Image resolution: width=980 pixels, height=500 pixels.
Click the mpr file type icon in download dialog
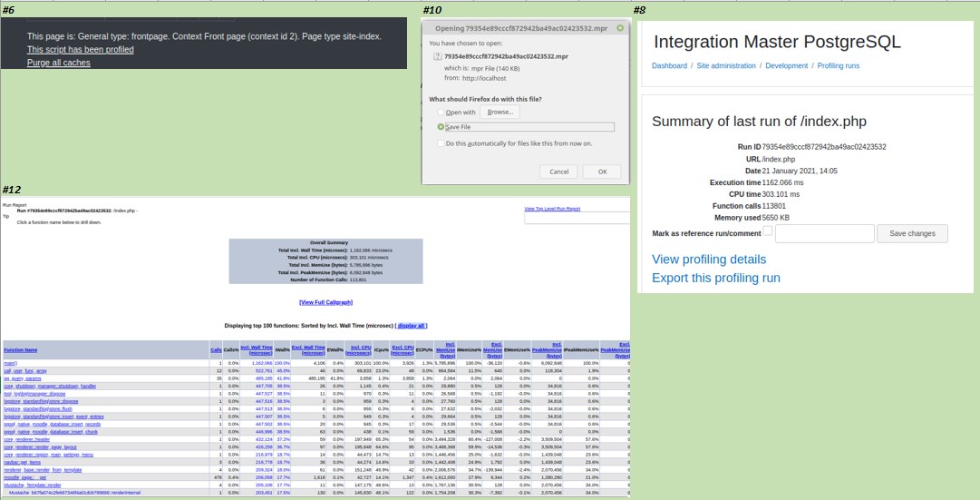click(438, 55)
